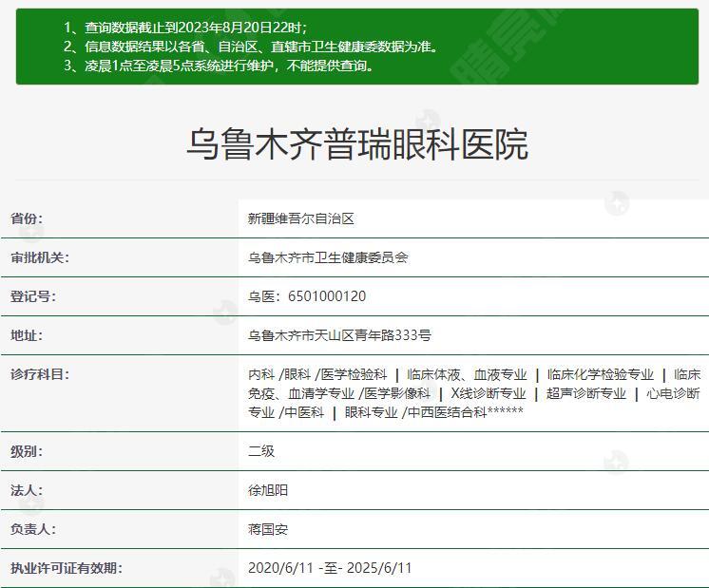Image resolution: width=709 pixels, height=588 pixels.
Task: Click the text X线诊断专业
Action: point(489,393)
